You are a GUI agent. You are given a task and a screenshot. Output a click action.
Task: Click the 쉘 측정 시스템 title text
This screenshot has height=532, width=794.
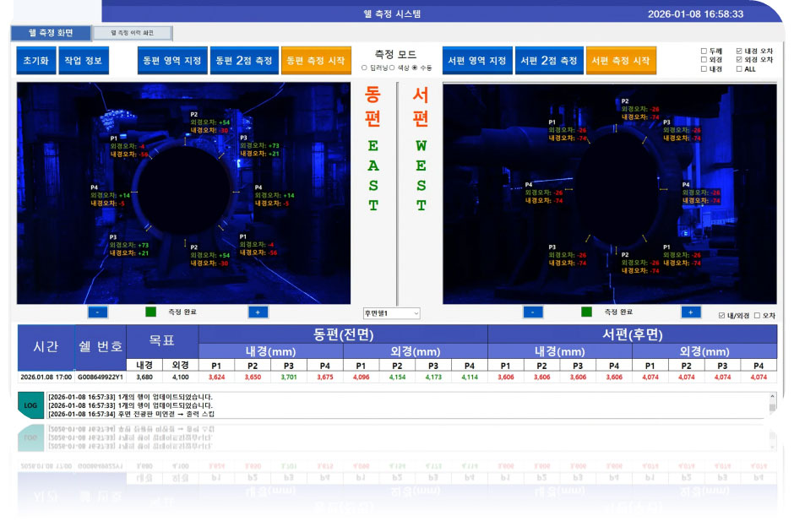392,14
